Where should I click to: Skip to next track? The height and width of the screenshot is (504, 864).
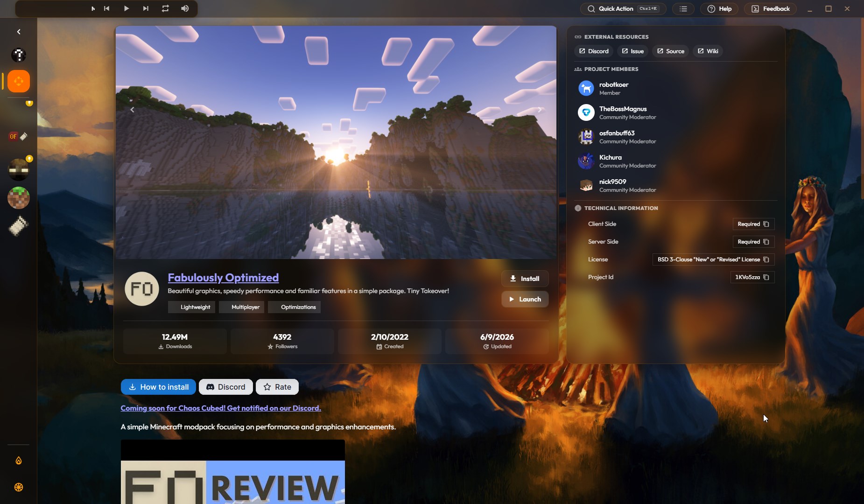point(146,8)
